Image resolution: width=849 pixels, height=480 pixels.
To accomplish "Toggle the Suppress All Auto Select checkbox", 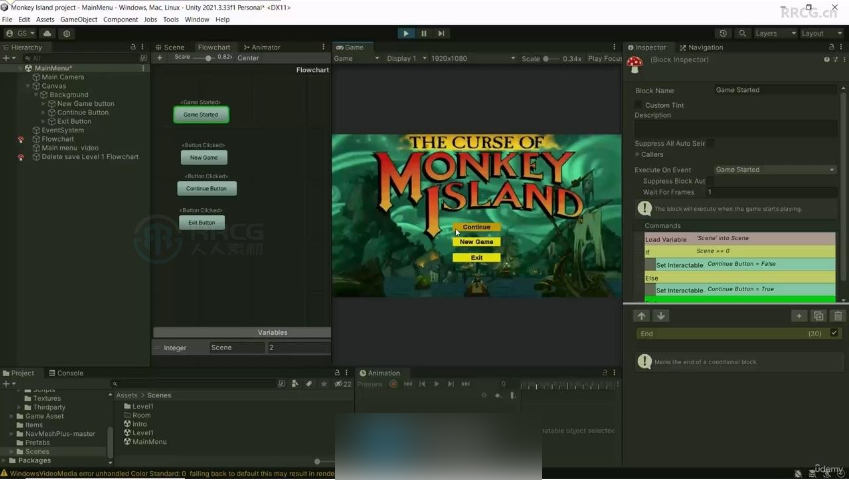I will coord(710,143).
